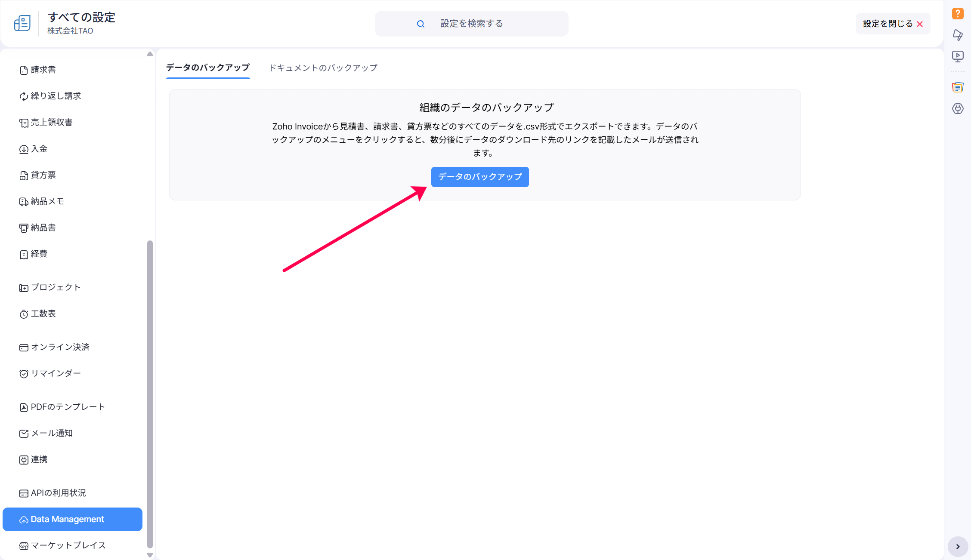Image resolution: width=971 pixels, height=560 pixels.
Task: Open the video tutorials screen icon
Action: 957,56
